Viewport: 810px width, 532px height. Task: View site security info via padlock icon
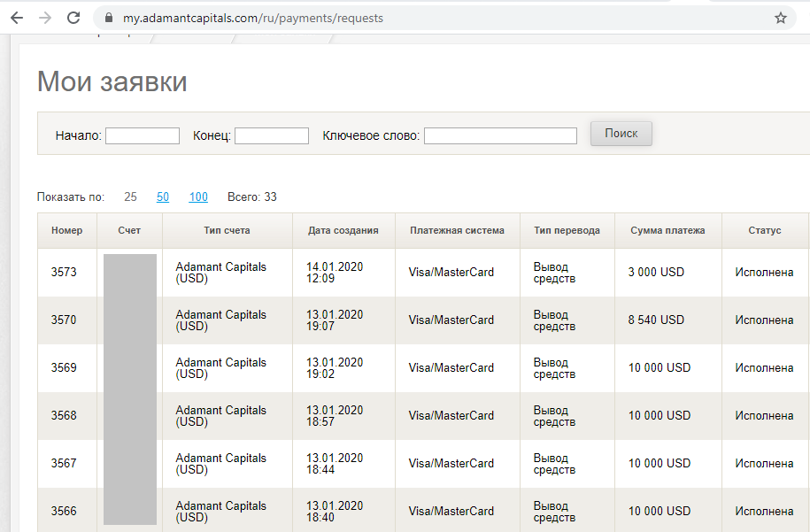pyautogui.click(x=109, y=18)
